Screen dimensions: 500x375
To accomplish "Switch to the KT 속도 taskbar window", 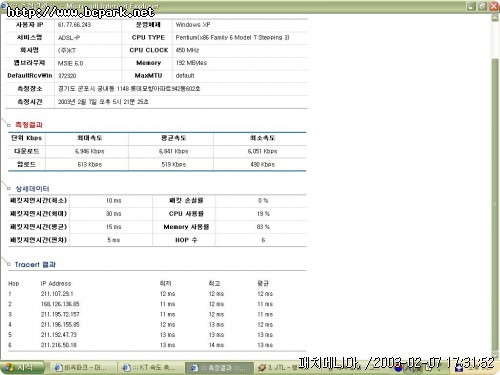I will [150, 367].
